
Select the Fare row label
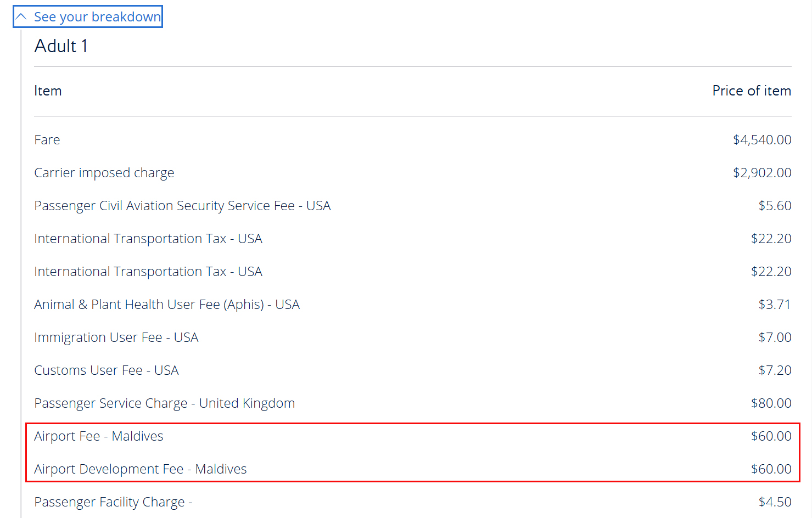click(x=47, y=140)
